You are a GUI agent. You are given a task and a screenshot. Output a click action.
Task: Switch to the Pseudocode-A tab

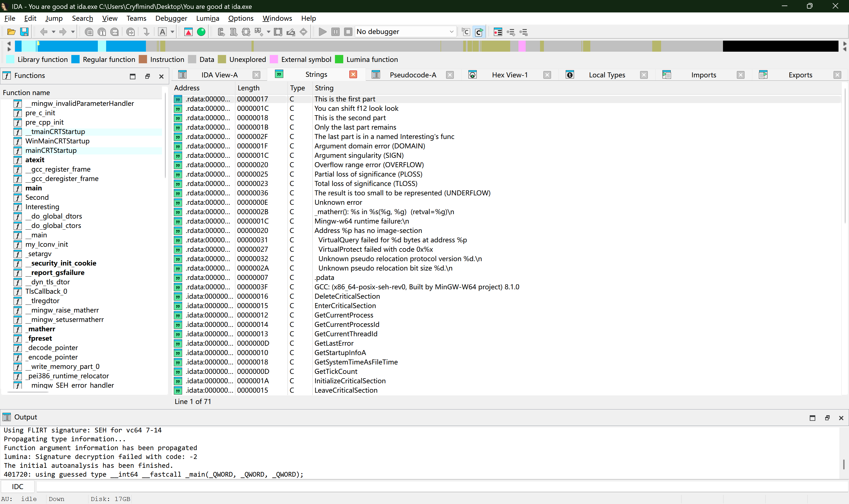point(413,75)
